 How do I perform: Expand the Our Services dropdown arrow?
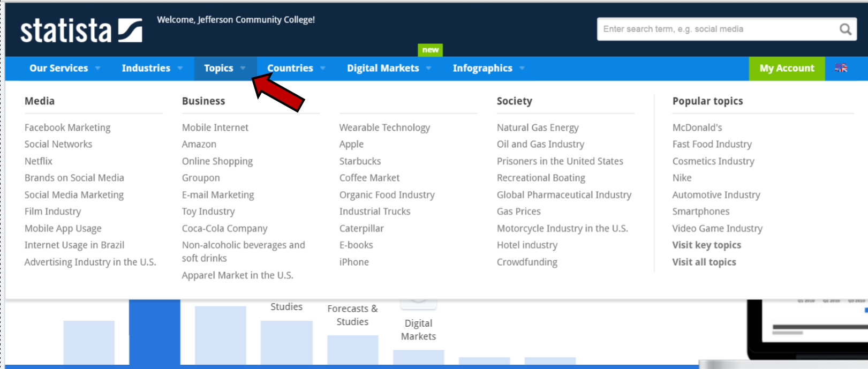[x=97, y=68]
